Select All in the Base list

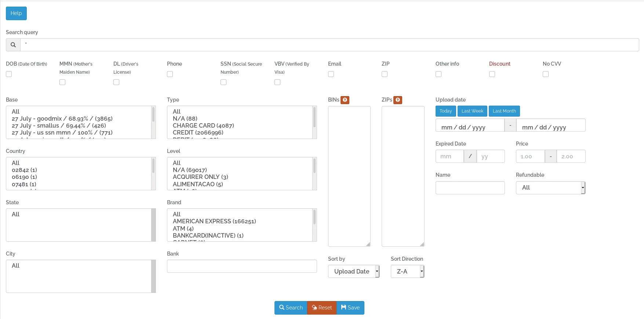(79, 111)
